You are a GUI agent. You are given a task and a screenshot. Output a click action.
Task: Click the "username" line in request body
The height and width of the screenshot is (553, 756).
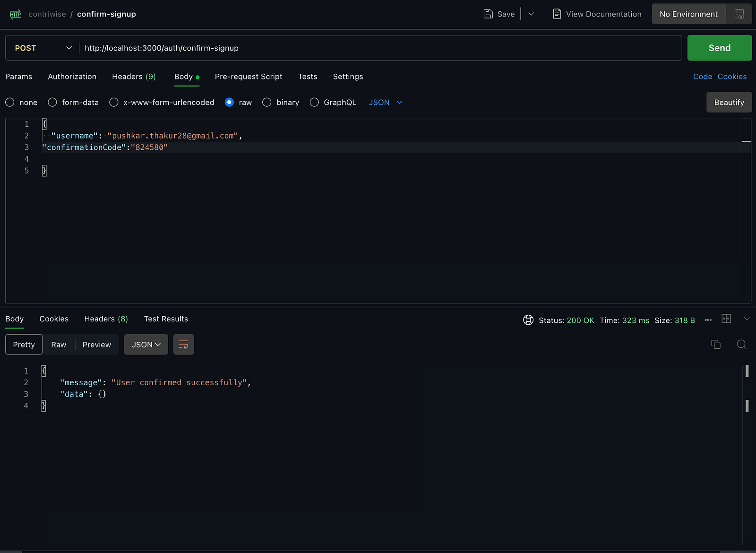146,136
